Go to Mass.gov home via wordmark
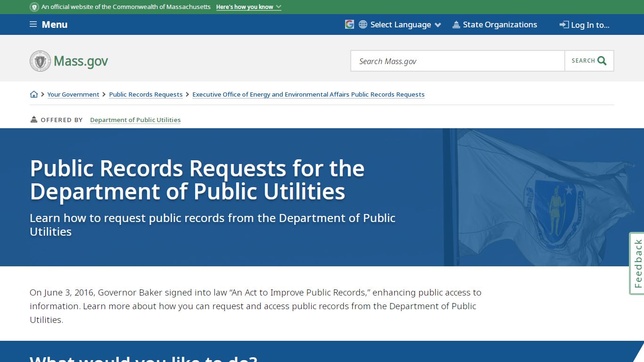644x362 pixels. pyautogui.click(x=81, y=61)
